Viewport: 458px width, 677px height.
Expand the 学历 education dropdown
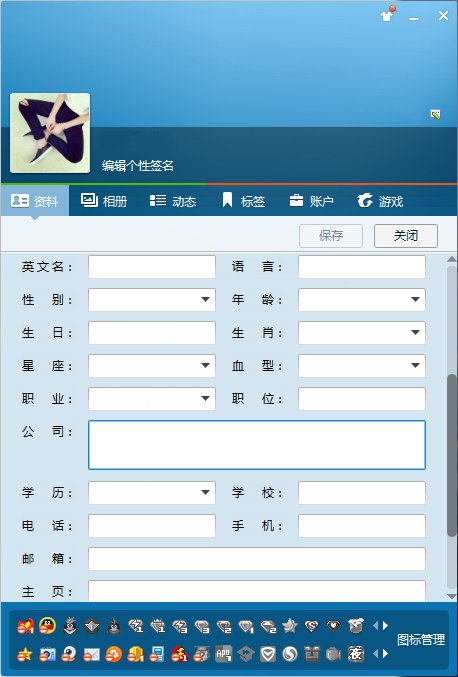point(152,493)
